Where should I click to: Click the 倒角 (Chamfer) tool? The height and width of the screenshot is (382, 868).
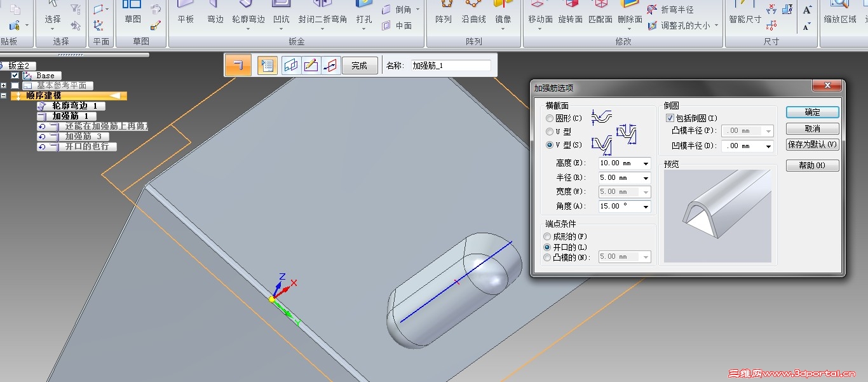[x=397, y=10]
